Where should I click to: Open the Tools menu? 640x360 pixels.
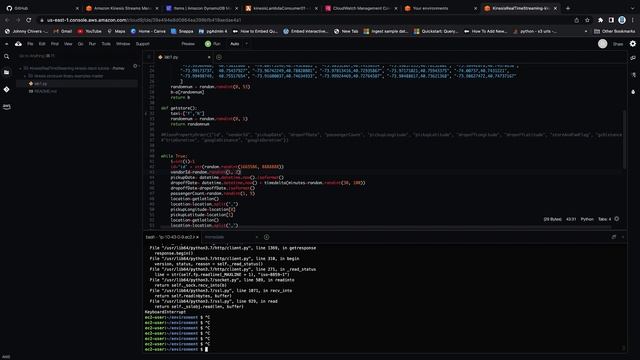[x=106, y=44]
